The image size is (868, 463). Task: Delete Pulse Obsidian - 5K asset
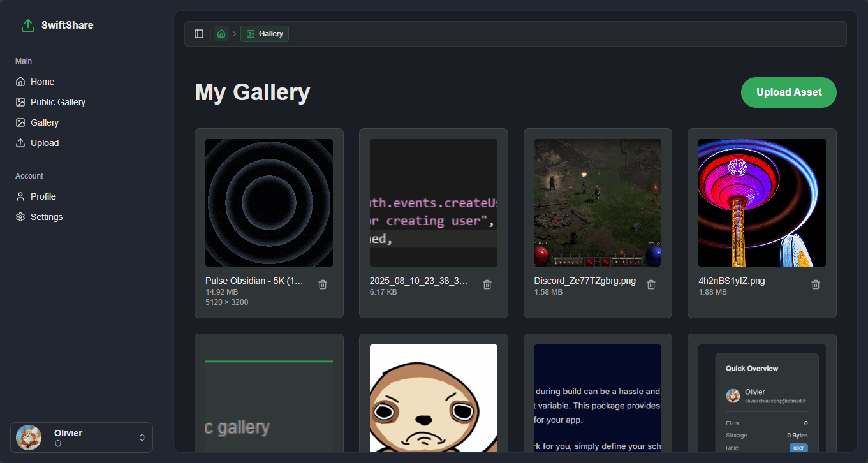pyautogui.click(x=323, y=284)
